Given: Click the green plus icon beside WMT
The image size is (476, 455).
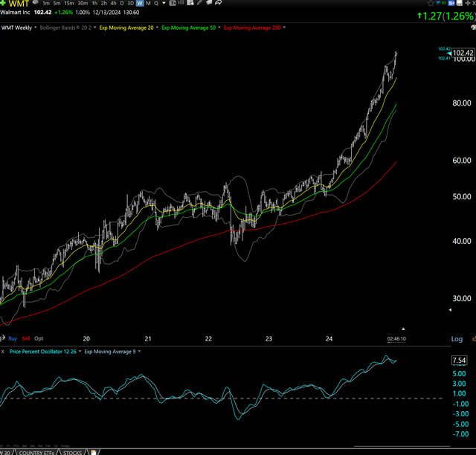Looking at the screenshot, I should tap(3, 3).
